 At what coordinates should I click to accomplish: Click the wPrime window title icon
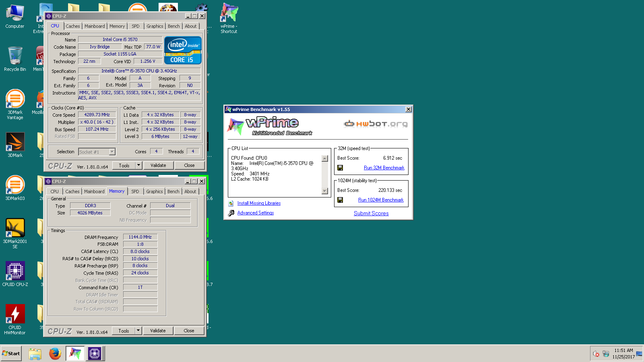pos(228,109)
